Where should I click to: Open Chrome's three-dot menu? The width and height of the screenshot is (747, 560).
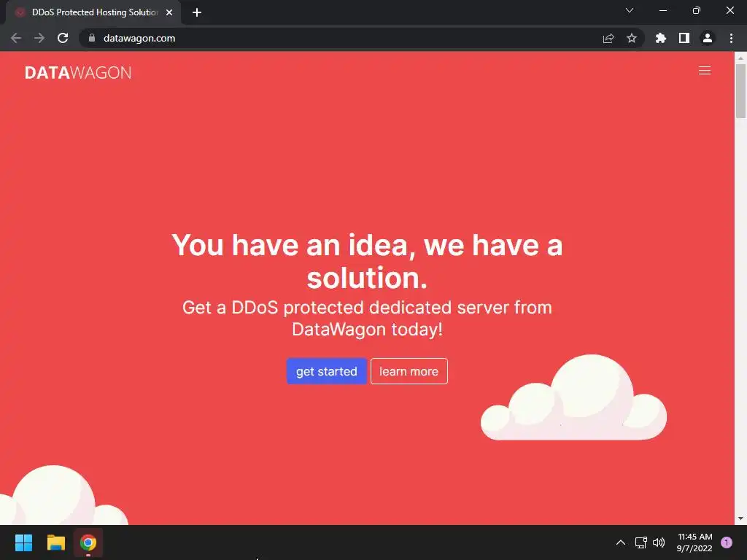731,38
